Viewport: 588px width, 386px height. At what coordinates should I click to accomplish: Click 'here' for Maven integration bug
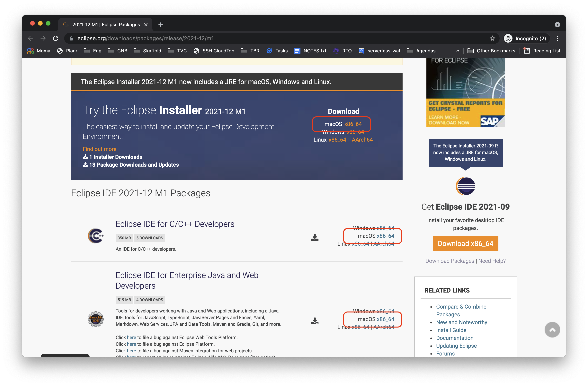click(x=131, y=351)
